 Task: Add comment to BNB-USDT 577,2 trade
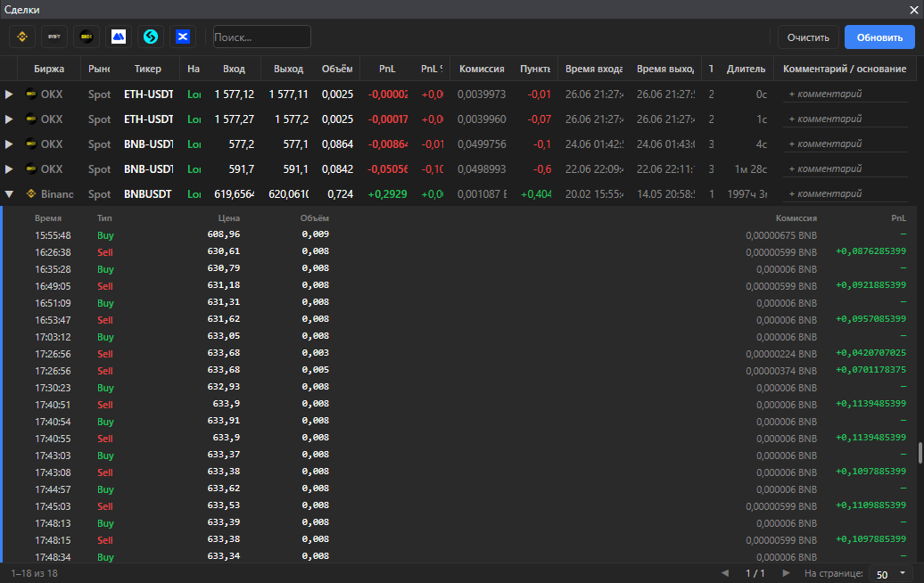pyautogui.click(x=845, y=144)
